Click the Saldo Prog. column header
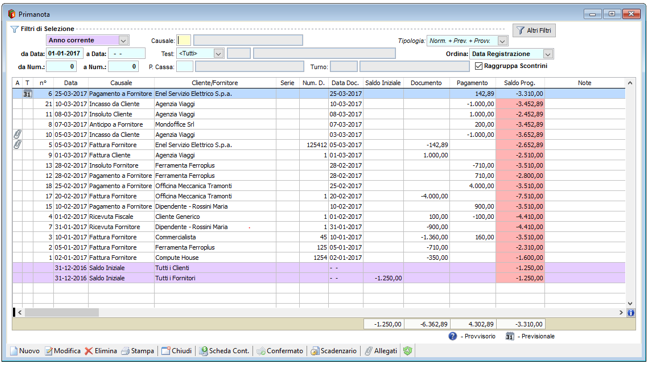649x365 pixels. [520, 83]
